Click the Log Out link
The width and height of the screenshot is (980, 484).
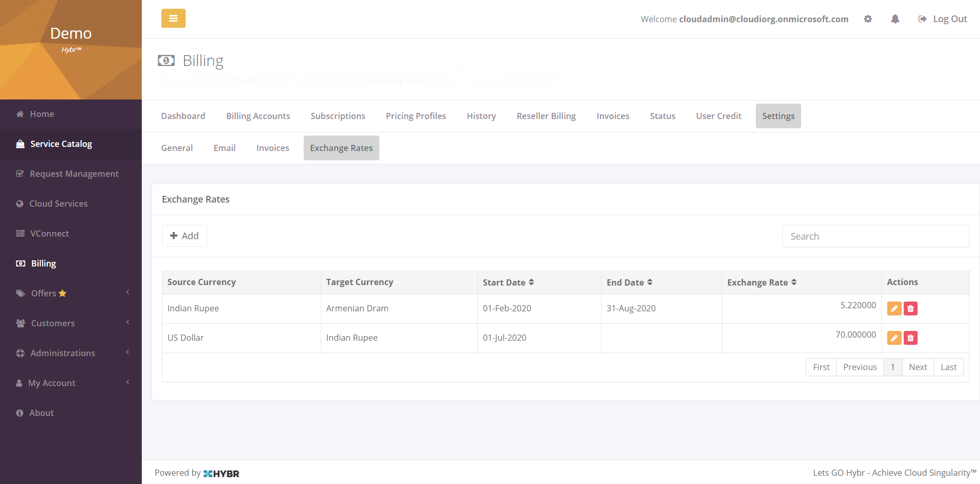pos(943,19)
